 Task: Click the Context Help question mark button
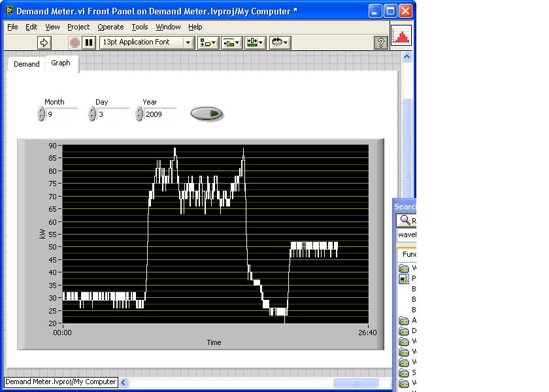[380, 42]
